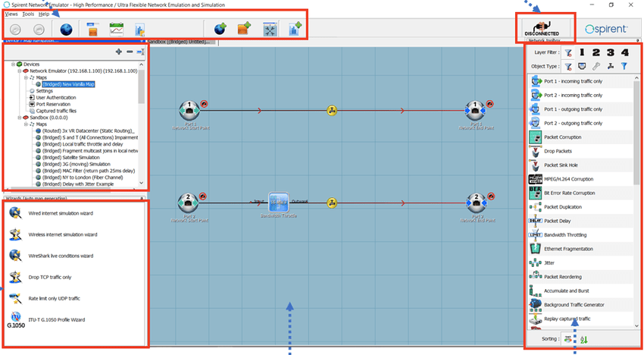Collapse the Network Emulator (192.168.1.100) node
This screenshot has width=644, height=355.
click(19, 71)
